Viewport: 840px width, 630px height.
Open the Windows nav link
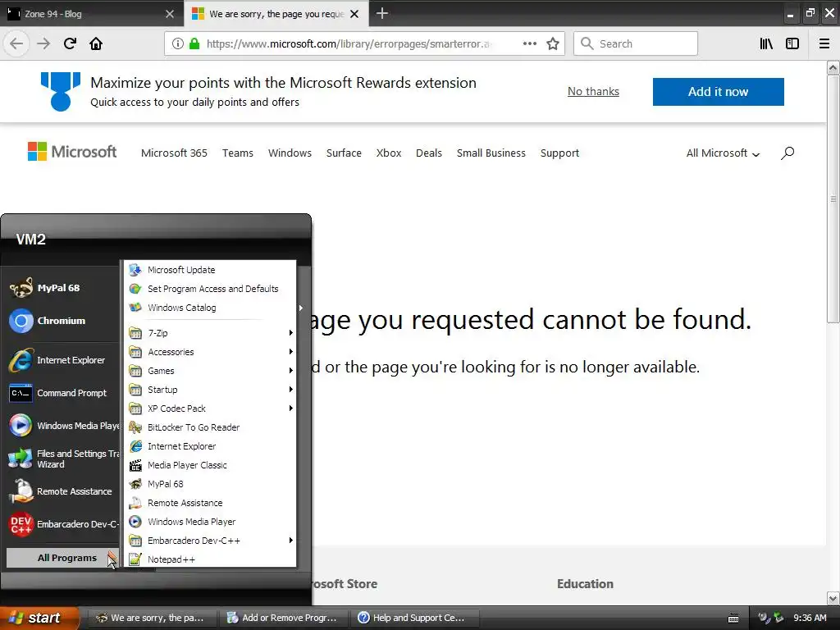(290, 153)
